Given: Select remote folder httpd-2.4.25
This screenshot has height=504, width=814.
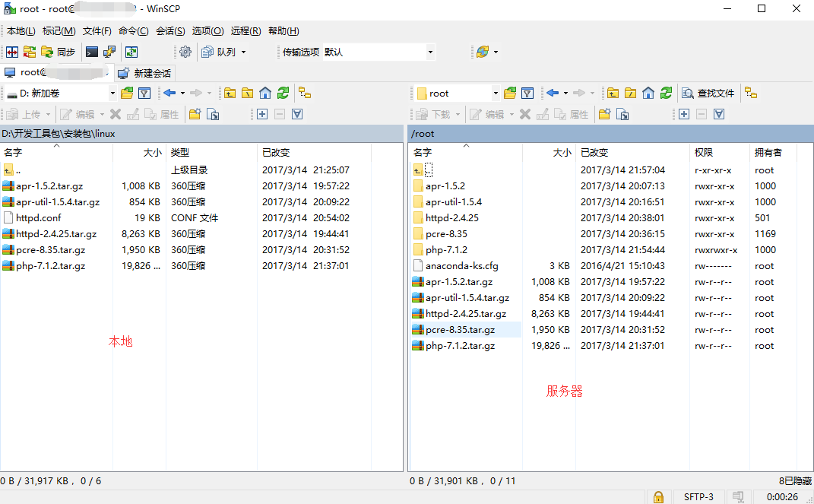Looking at the screenshot, I should (x=452, y=218).
